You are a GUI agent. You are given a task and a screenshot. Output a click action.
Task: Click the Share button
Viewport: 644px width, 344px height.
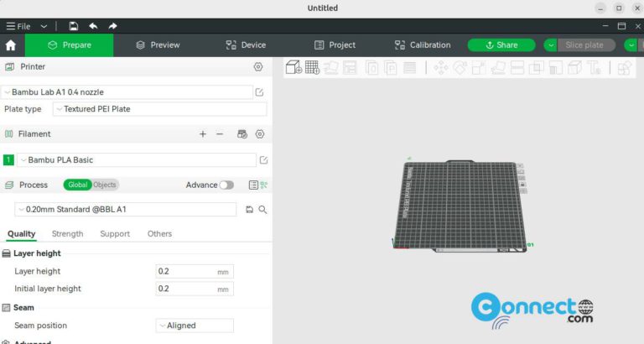tap(501, 45)
